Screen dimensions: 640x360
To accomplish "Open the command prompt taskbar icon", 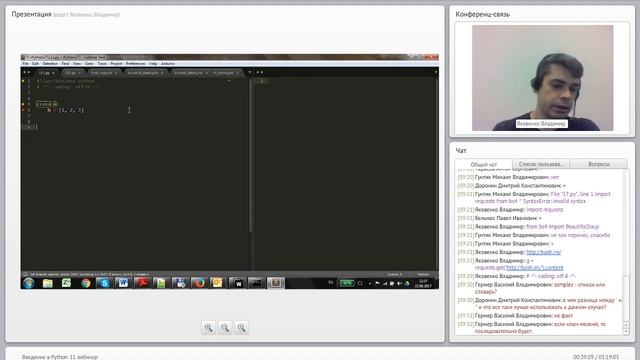I will [257, 283].
